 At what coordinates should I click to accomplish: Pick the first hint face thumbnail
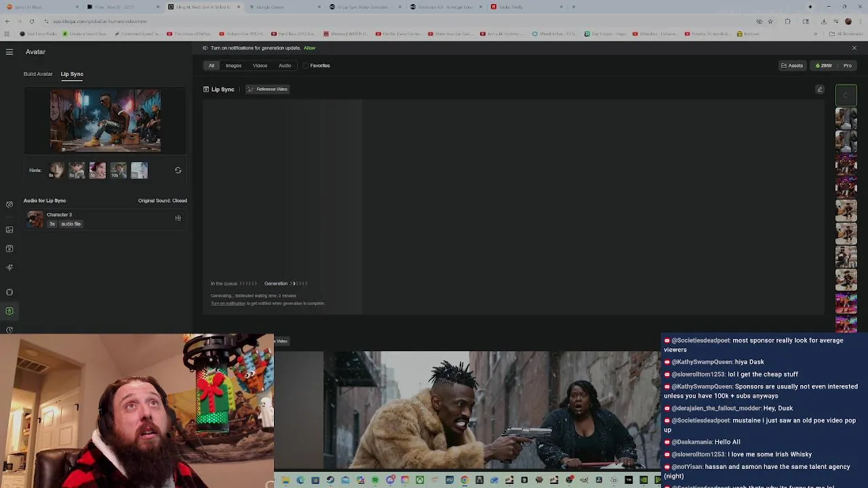56,170
